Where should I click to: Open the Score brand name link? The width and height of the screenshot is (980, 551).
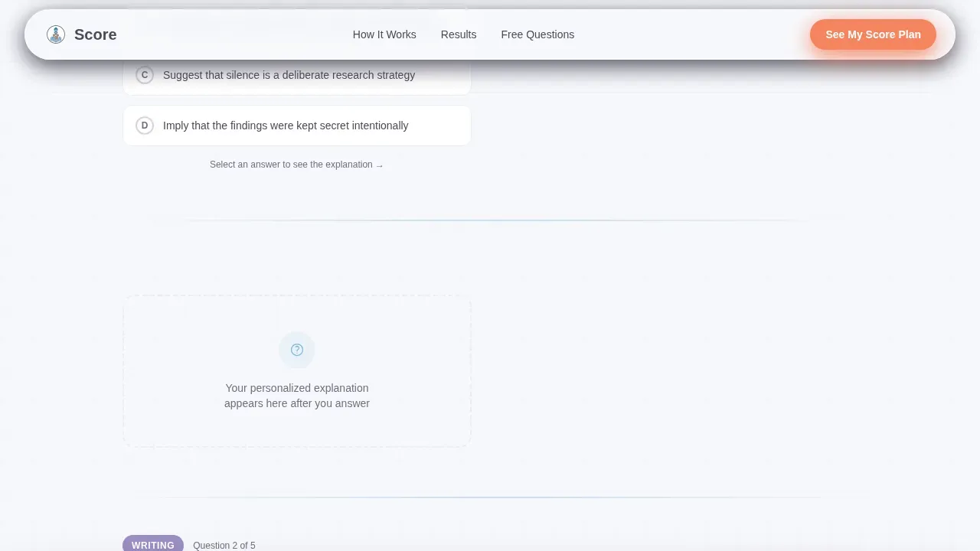[x=96, y=34]
